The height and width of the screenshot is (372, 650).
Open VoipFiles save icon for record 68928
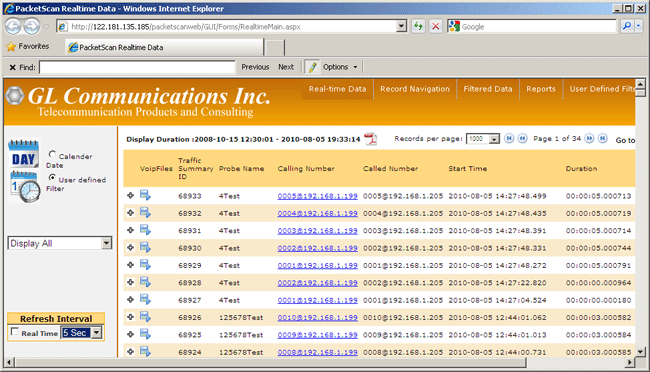[145, 282]
